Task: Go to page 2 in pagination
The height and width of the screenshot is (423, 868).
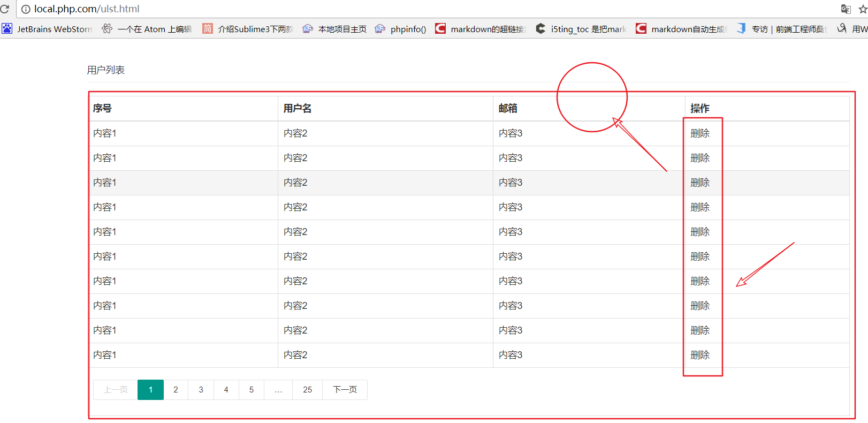Action: tap(176, 390)
